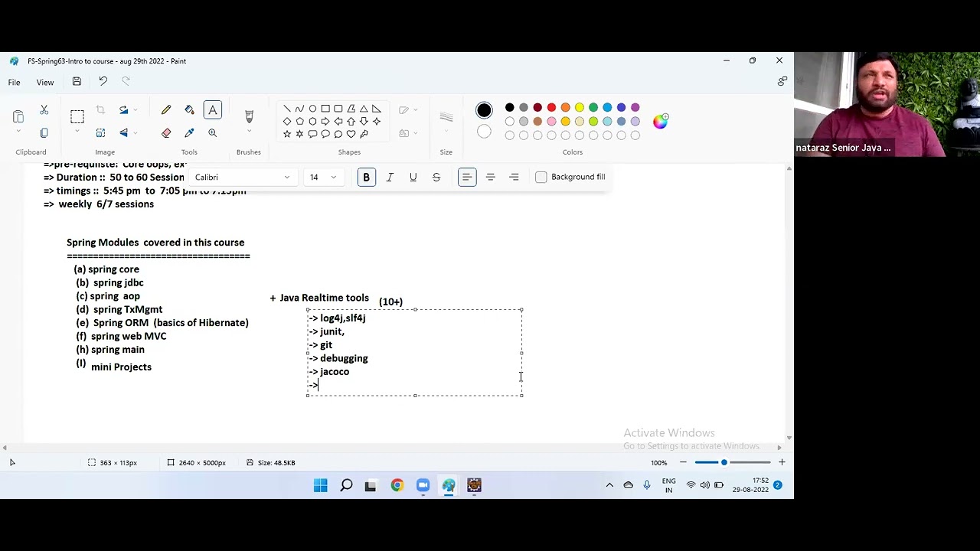Image resolution: width=980 pixels, height=551 pixels.
Task: Toggle Strikethrough text formatting
Action: pyautogui.click(x=436, y=178)
